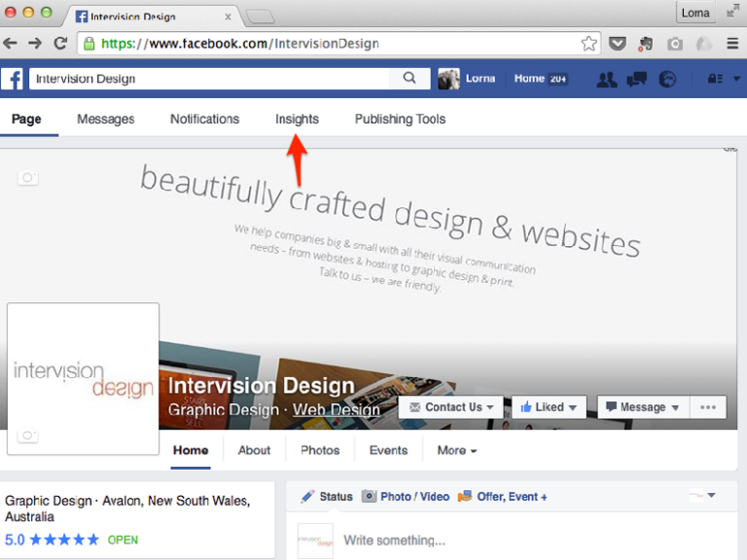Click the Evernote elephant extension icon

(646, 45)
